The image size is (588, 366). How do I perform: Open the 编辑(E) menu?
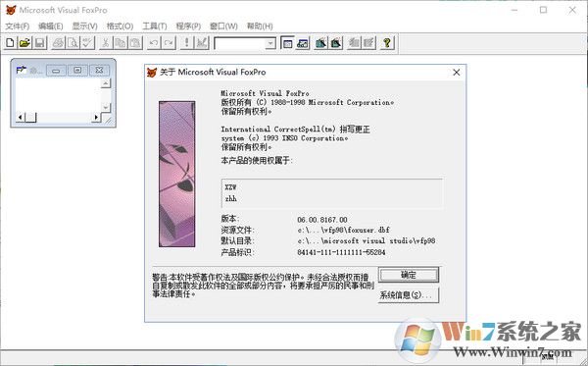[x=51, y=26]
